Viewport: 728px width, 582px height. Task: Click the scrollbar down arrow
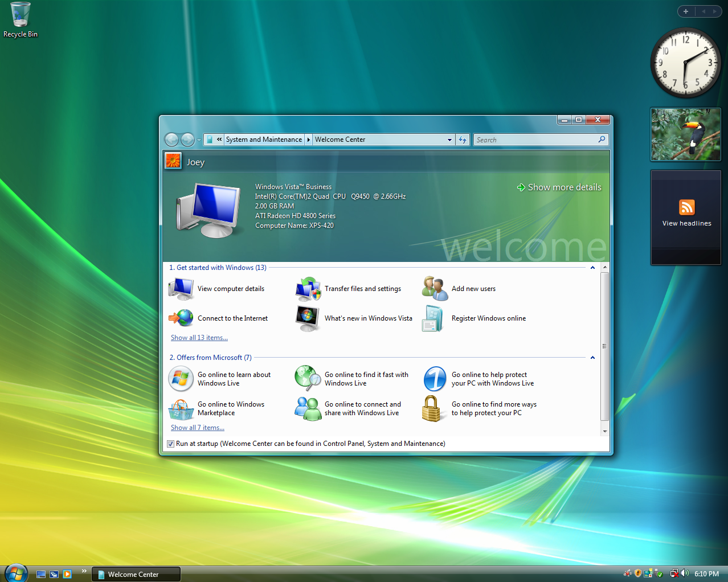605,431
